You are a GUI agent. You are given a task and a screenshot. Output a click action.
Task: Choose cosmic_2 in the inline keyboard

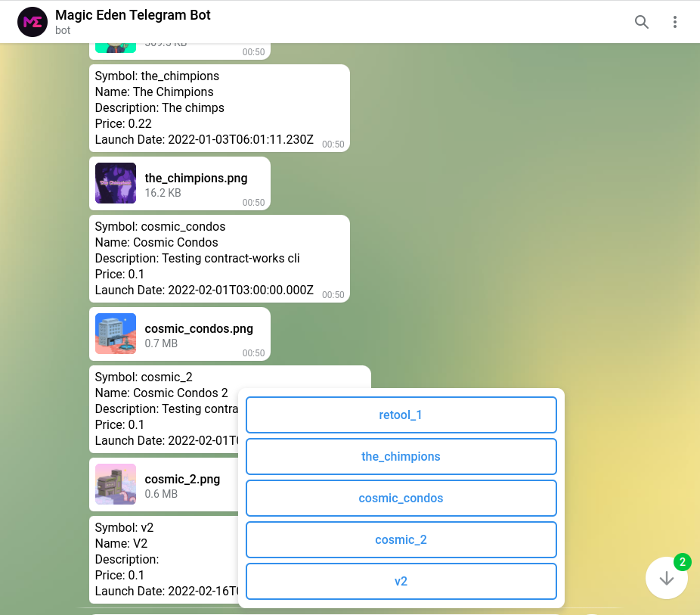coord(401,539)
